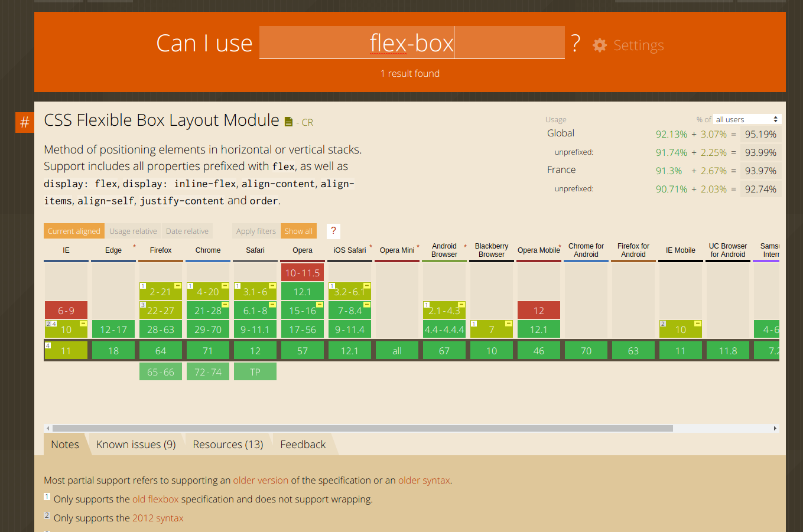The height and width of the screenshot is (532, 803).
Task: Open the older version link
Action: coord(261,481)
